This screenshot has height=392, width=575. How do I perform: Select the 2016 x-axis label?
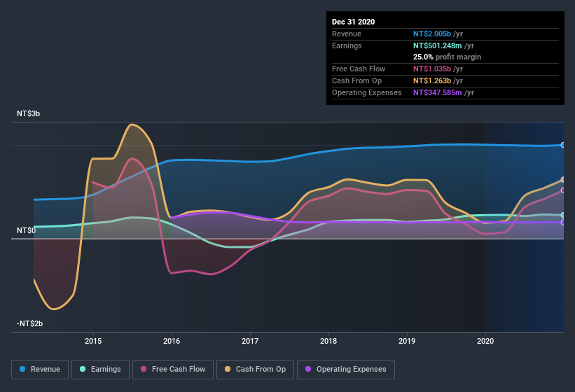(x=172, y=341)
